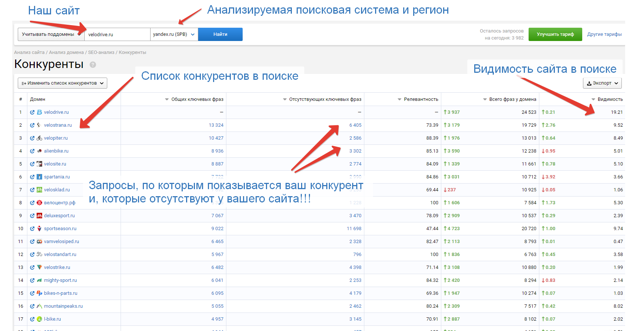Screen dimensions: 644x331
Task: Open external link icon for deluxesport.ru
Action: click(x=32, y=216)
